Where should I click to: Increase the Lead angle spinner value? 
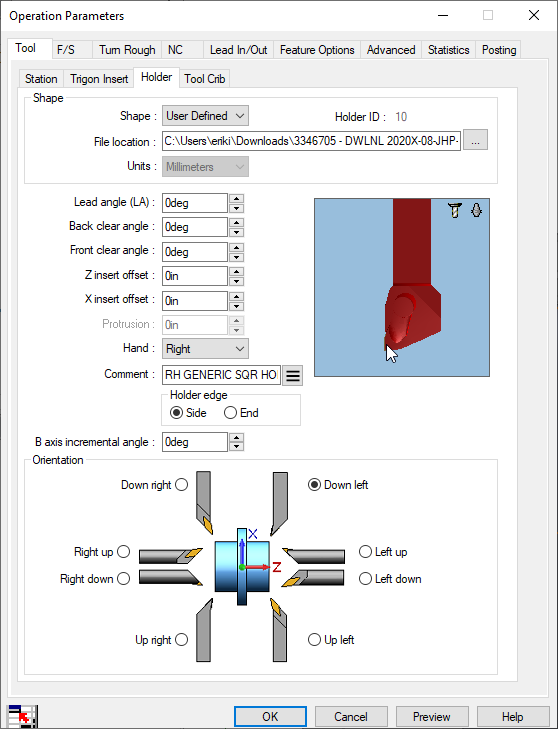point(237,199)
